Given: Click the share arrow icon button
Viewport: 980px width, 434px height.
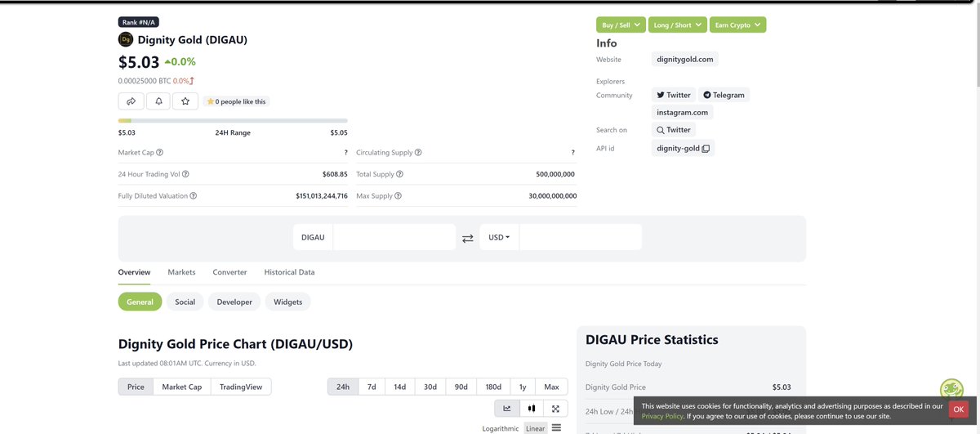Looking at the screenshot, I should pos(131,101).
